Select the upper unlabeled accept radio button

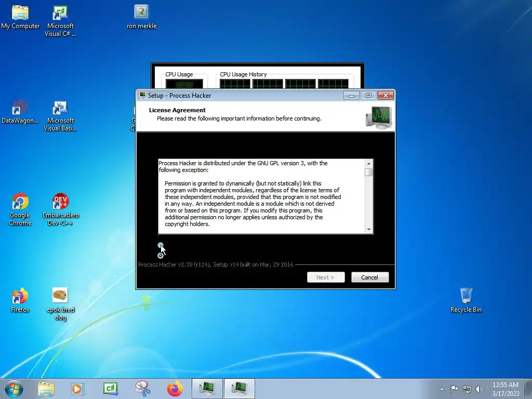pos(161,245)
